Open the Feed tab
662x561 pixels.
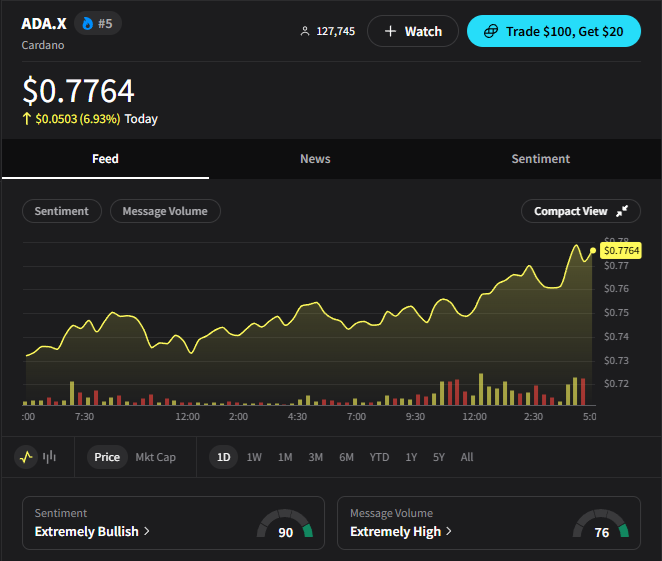[x=105, y=159]
